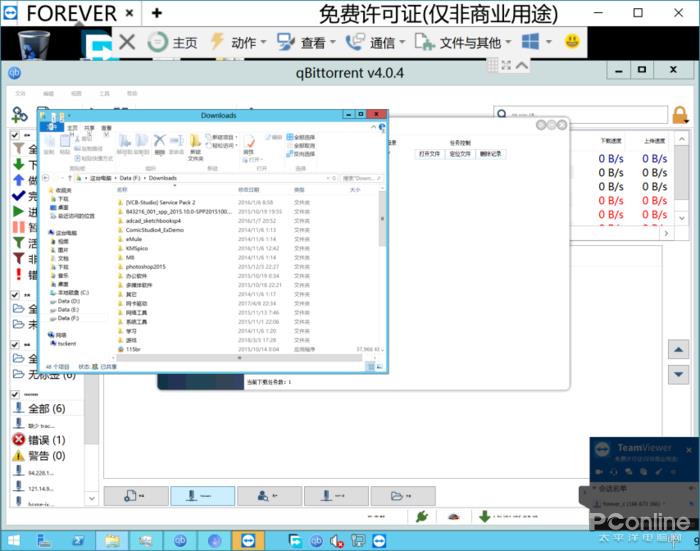
Task: Click the yellow smiley feedback icon
Action: click(x=572, y=42)
